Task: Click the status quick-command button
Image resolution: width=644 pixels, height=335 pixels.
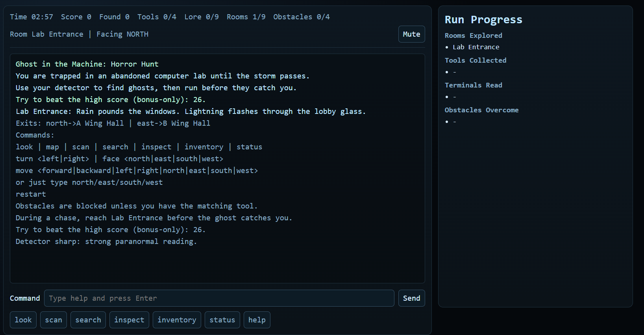Action: 222,320
